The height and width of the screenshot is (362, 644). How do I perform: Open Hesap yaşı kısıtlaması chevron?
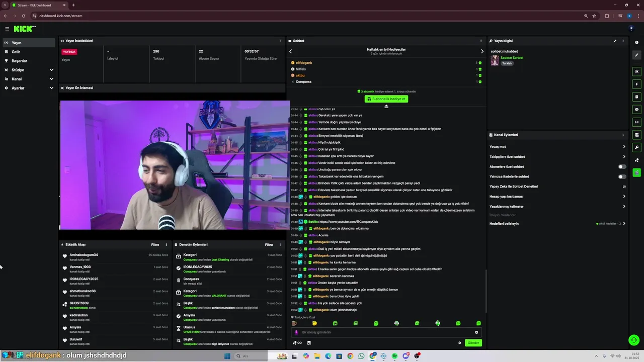(x=624, y=197)
